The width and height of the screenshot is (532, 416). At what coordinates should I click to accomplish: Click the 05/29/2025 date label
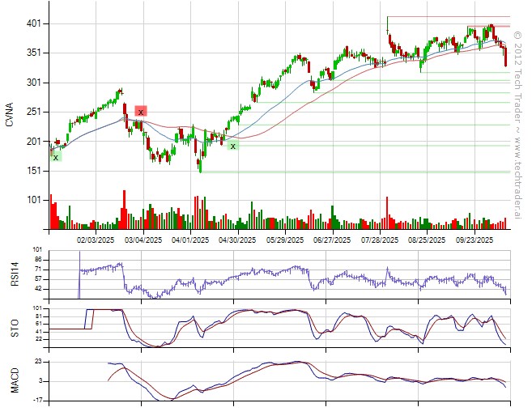click(x=283, y=240)
